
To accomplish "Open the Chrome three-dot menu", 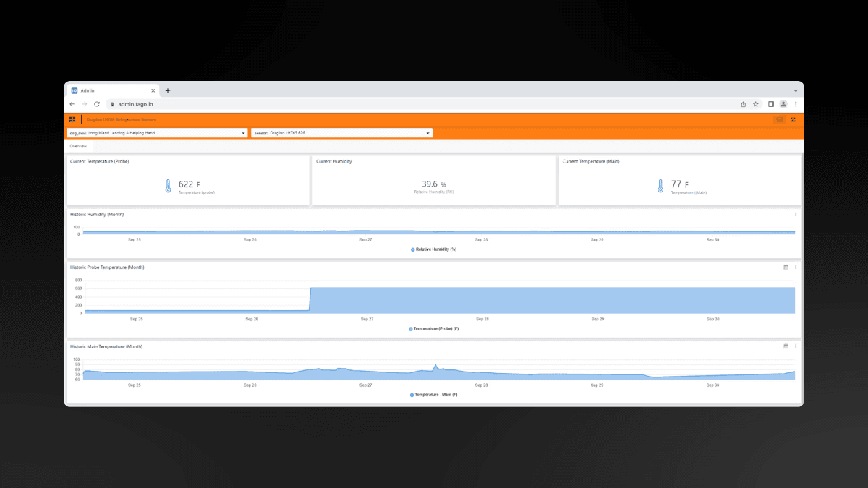I will pyautogui.click(x=796, y=103).
